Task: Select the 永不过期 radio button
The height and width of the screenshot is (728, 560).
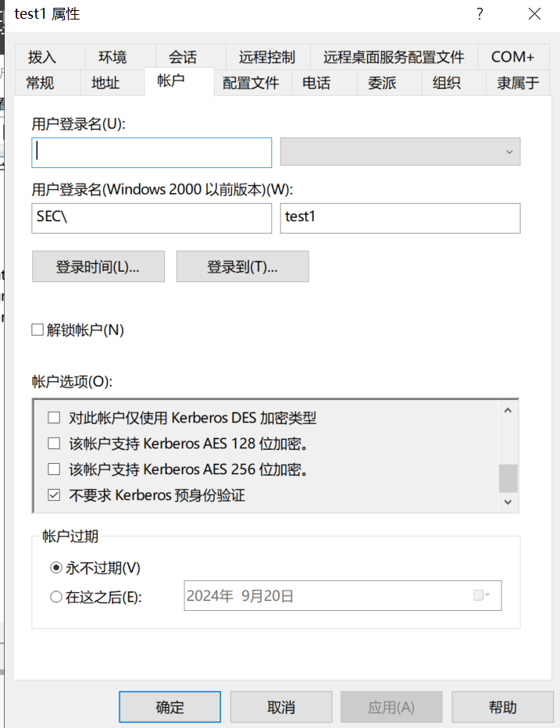Action: tap(56, 568)
